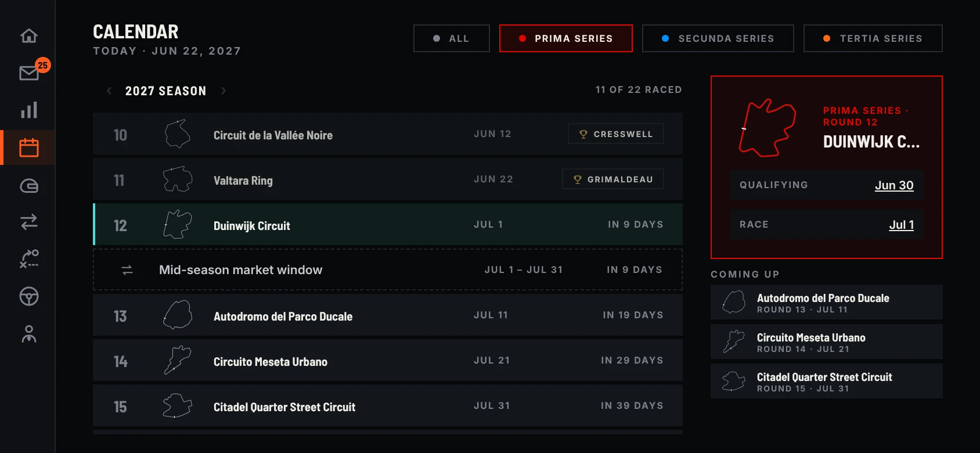980x453 pixels.
Task: Switch to the Tertia Series filter
Action: [x=873, y=38]
